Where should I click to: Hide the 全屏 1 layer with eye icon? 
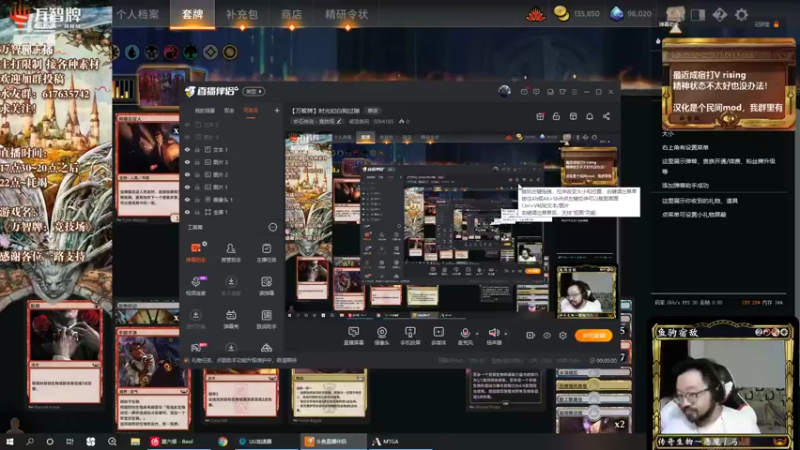[x=187, y=212]
